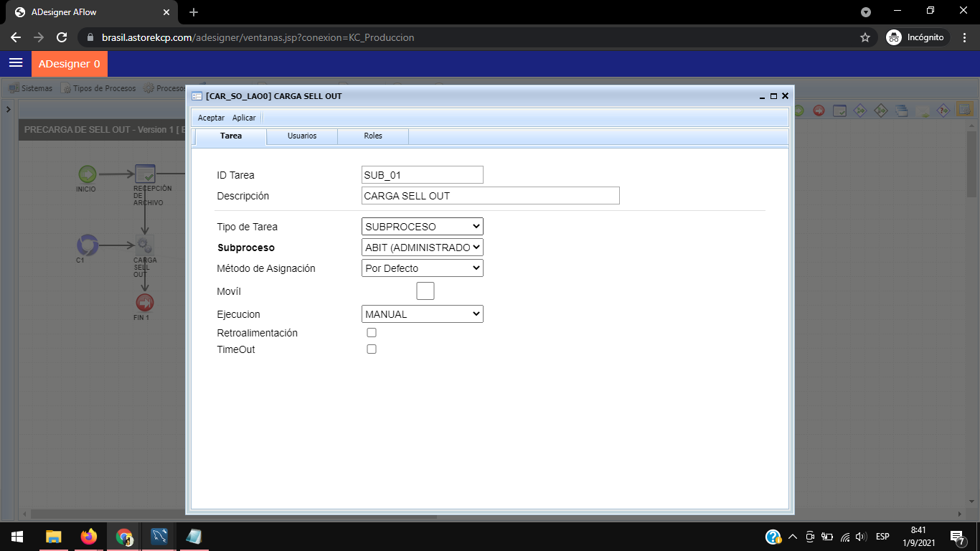980x551 pixels.
Task: Switch to the Usuarios tab
Action: click(x=302, y=136)
